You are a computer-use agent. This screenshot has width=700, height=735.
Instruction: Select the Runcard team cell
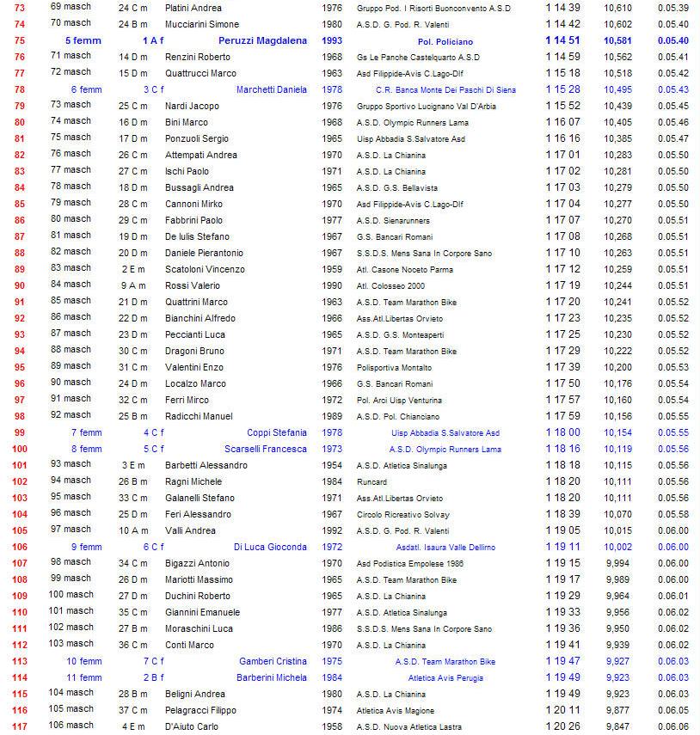[373, 481]
